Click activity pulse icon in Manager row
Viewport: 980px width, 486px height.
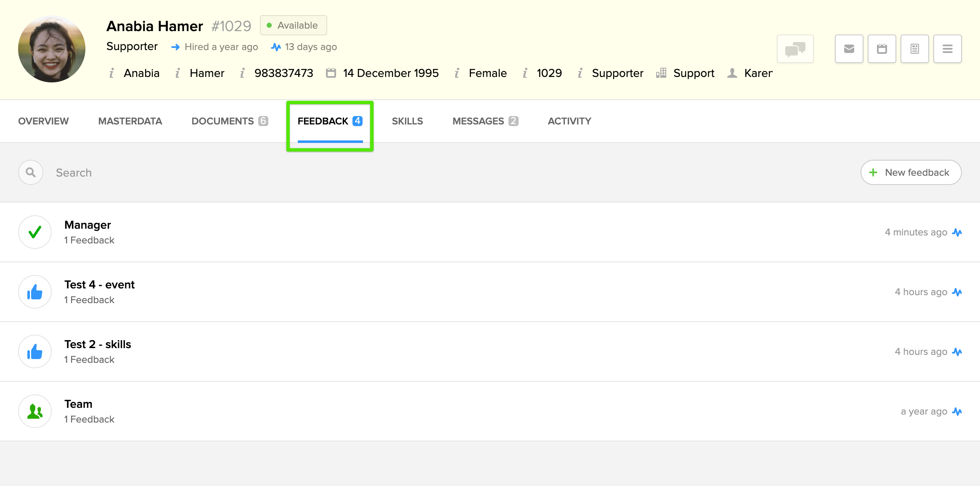click(957, 232)
